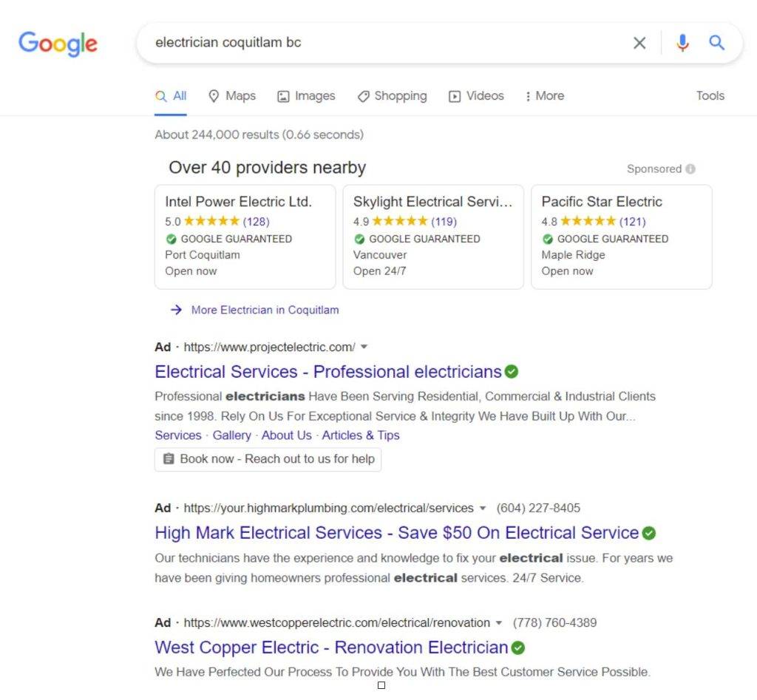Click Book now - Reach out to us button
The height and width of the screenshot is (700, 757).
coord(268,459)
